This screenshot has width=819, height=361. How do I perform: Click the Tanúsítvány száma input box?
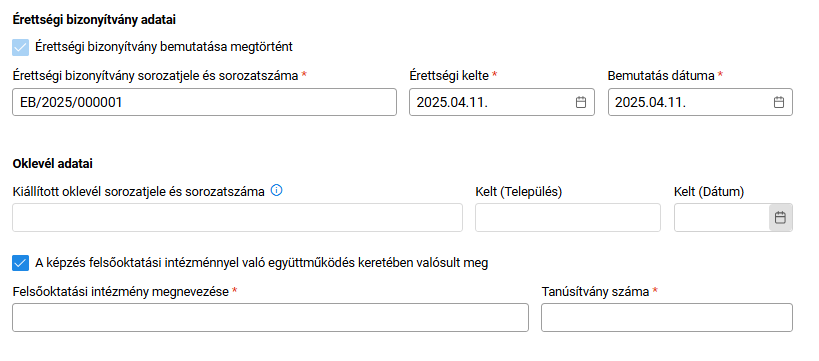tap(666, 317)
